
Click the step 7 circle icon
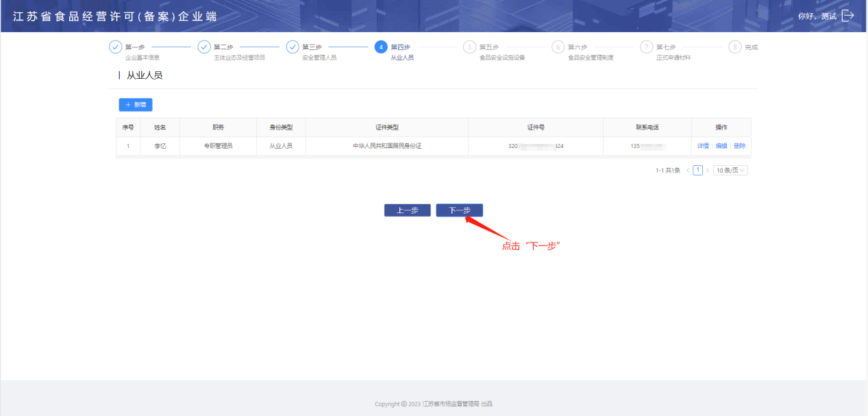[646, 47]
